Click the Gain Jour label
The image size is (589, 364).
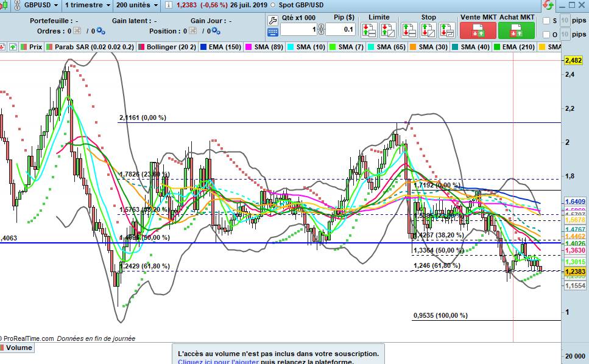click(x=211, y=21)
